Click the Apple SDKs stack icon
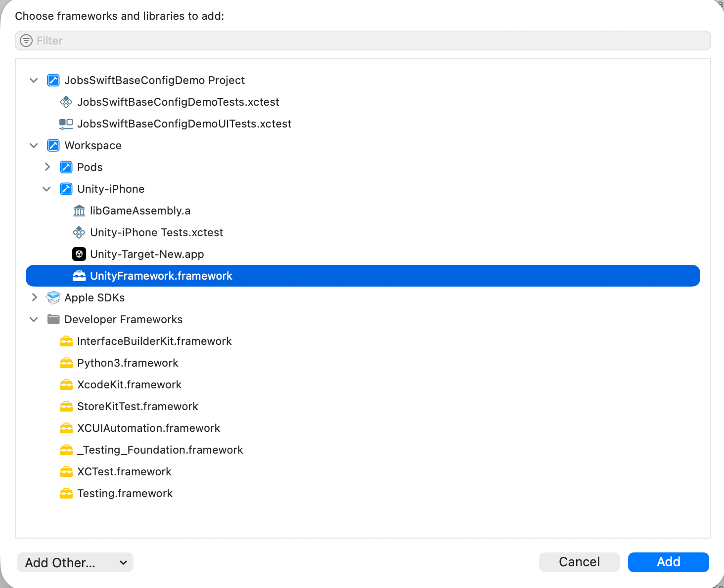 point(53,297)
